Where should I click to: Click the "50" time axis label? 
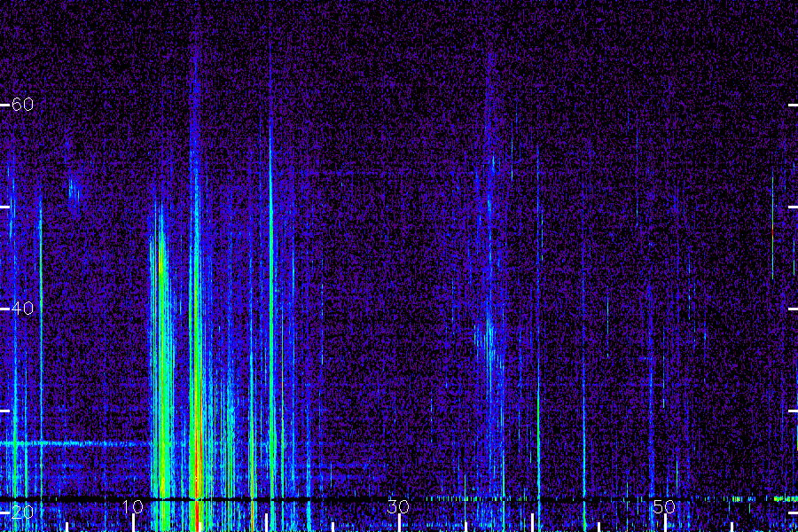[664, 506]
